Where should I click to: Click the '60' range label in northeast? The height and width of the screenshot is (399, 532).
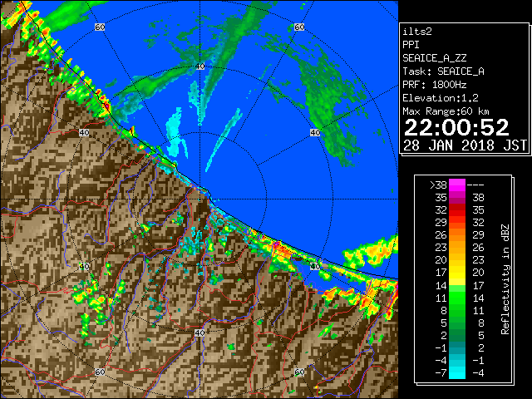[299, 27]
